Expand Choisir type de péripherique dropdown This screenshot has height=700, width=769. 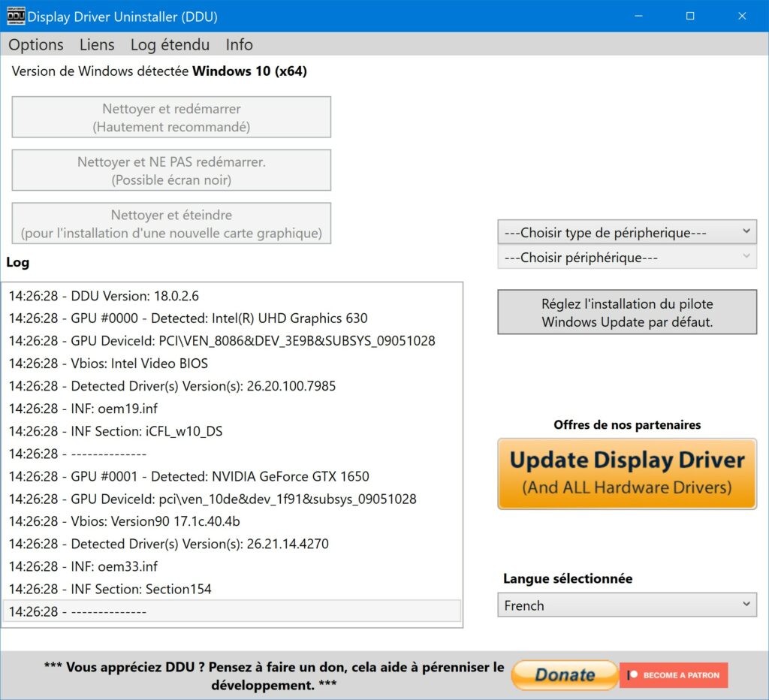point(627,232)
